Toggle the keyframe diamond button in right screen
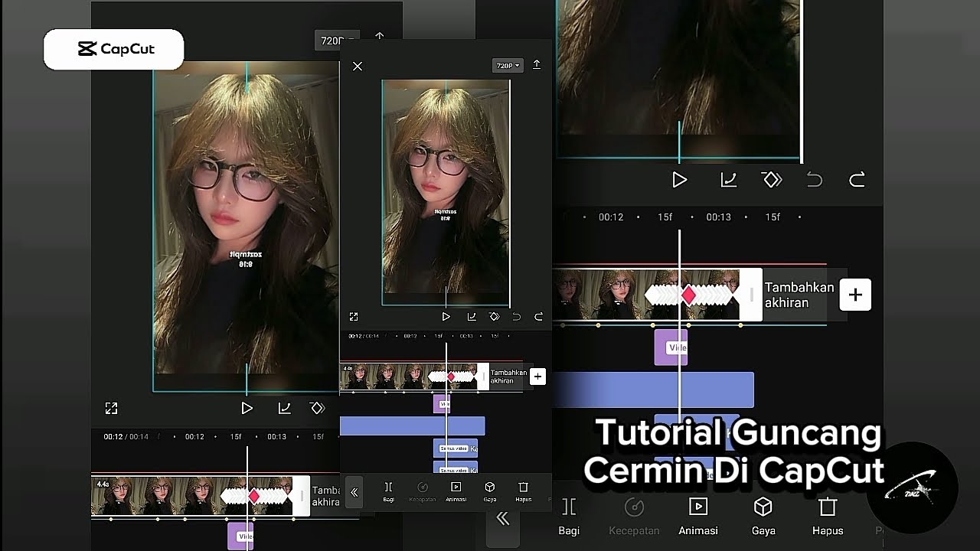Viewport: 980px width, 551px height. coord(772,180)
